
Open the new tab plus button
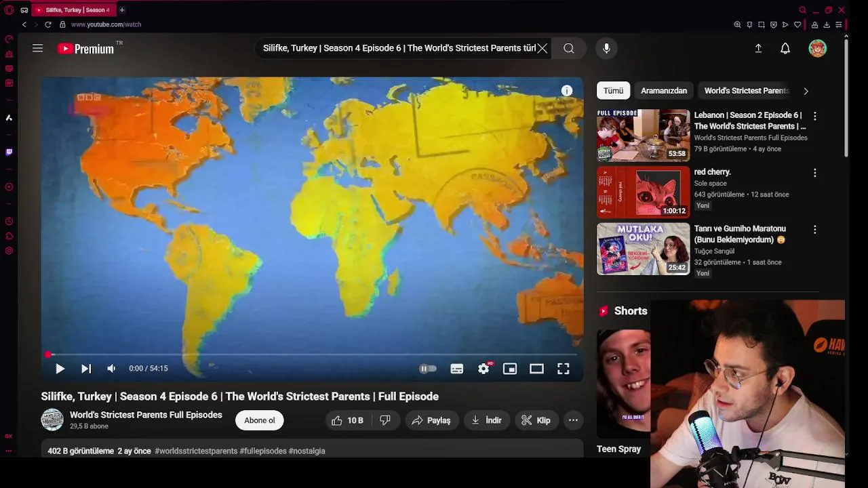(x=122, y=10)
